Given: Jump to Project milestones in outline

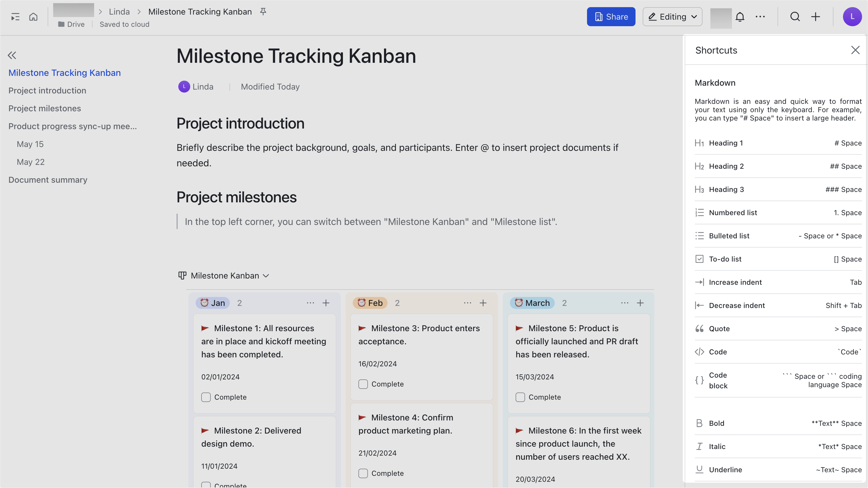Looking at the screenshot, I should 45,108.
